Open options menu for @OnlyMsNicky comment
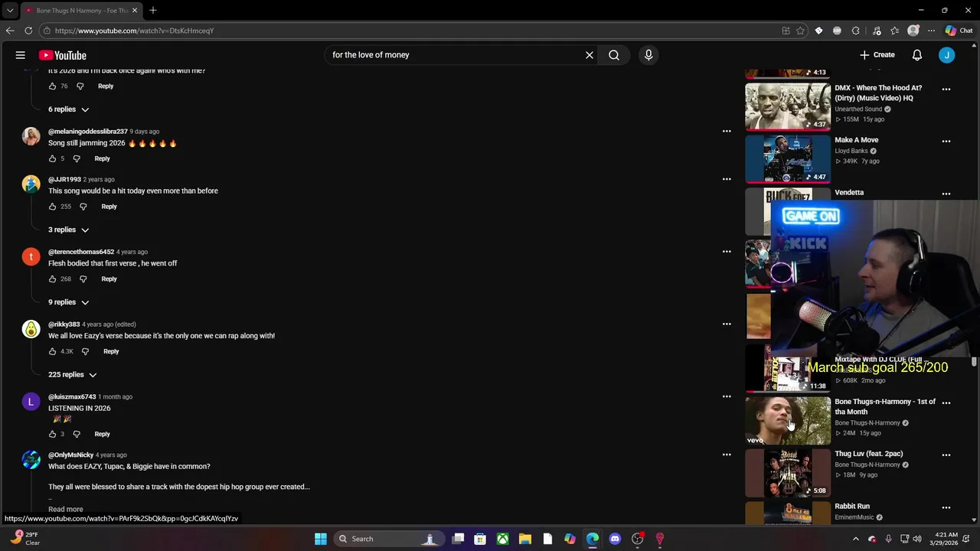This screenshot has height=551, width=980. (x=727, y=455)
